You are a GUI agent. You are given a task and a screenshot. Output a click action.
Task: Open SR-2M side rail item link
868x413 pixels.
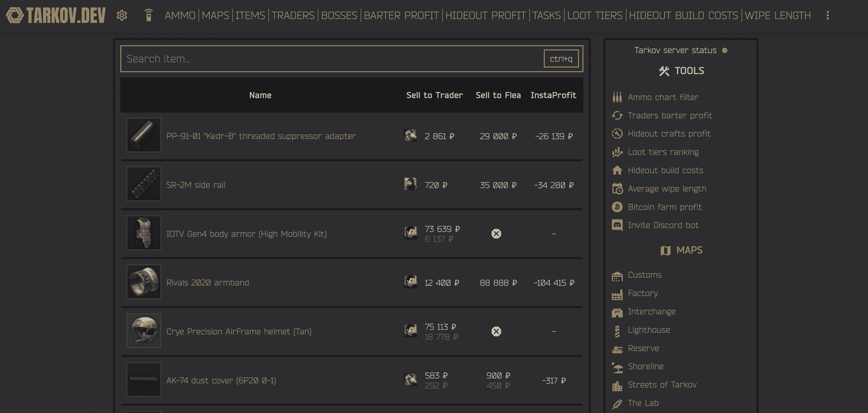[195, 185]
